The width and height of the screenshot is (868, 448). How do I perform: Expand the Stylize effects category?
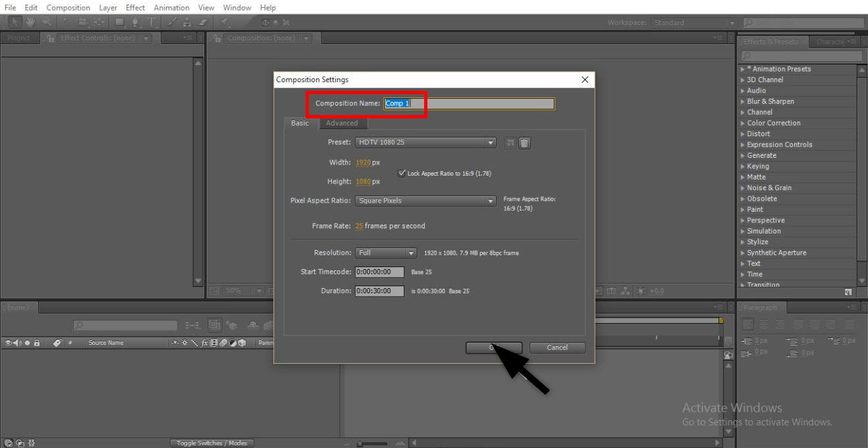(743, 241)
